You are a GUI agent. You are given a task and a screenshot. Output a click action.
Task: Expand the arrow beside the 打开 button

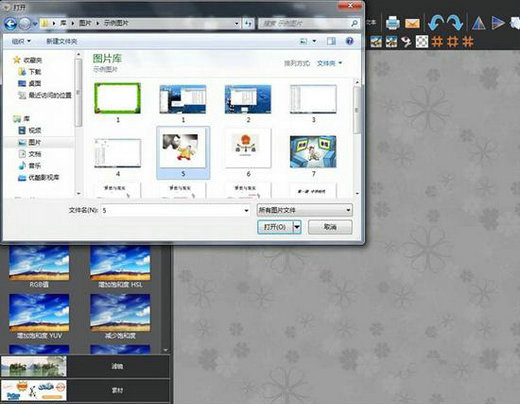pos(297,227)
